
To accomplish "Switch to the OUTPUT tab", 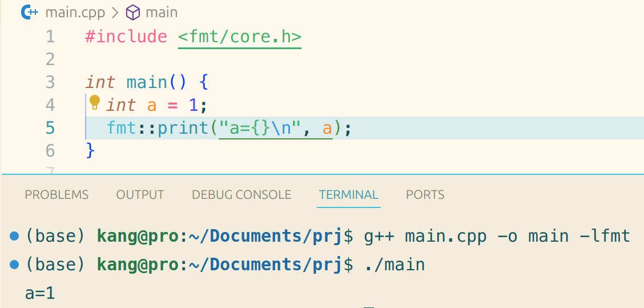I will (140, 194).
